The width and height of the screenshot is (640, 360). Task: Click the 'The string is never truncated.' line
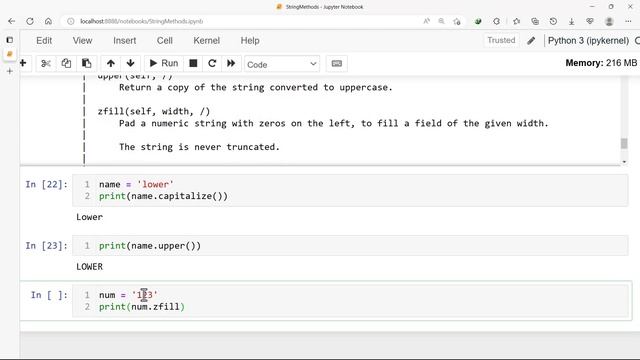[x=199, y=147]
